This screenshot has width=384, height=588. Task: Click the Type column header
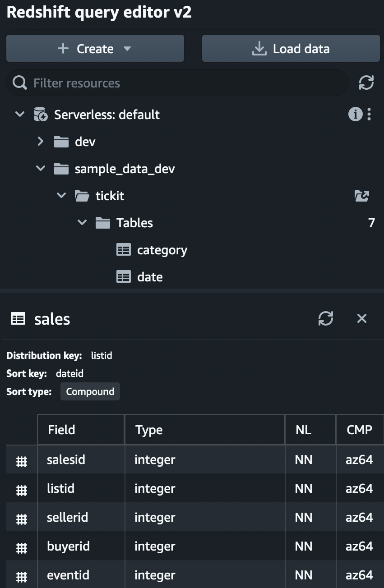[x=205, y=430]
